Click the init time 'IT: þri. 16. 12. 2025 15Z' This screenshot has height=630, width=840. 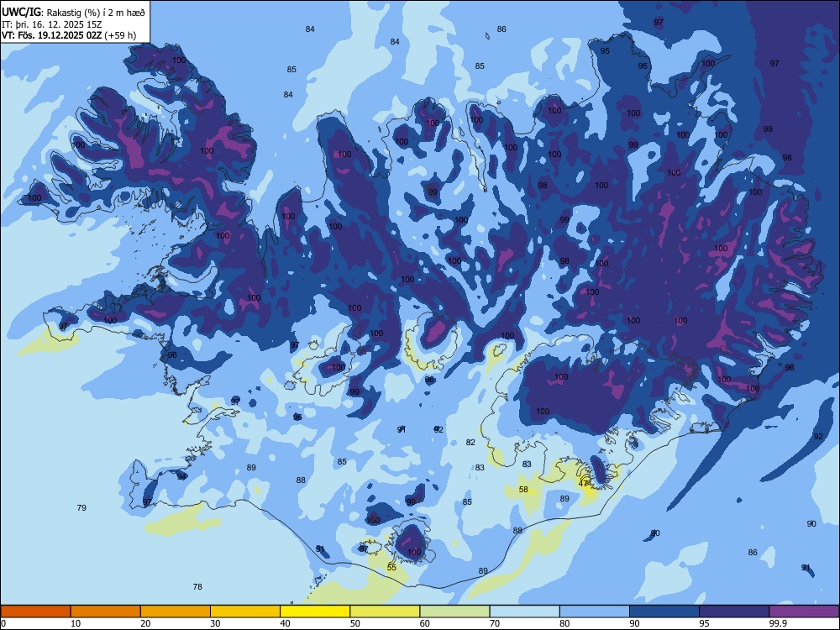pyautogui.click(x=52, y=24)
